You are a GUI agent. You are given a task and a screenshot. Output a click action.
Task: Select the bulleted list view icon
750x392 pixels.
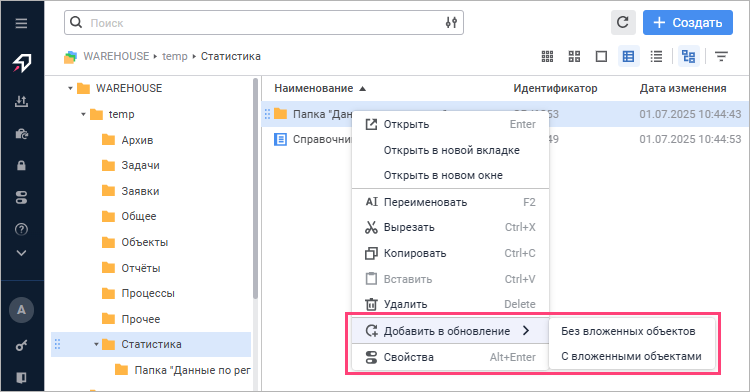(x=656, y=56)
